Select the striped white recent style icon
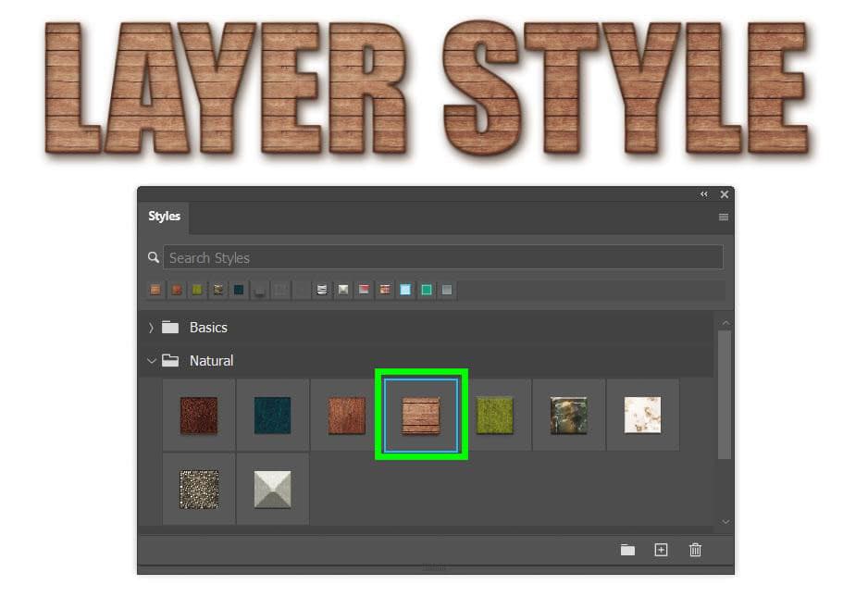 [322, 290]
